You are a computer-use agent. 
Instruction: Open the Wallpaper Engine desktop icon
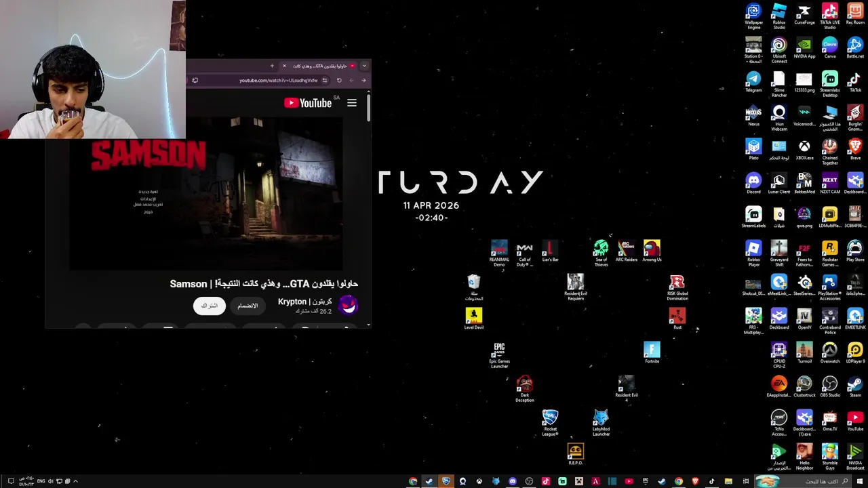click(x=753, y=16)
